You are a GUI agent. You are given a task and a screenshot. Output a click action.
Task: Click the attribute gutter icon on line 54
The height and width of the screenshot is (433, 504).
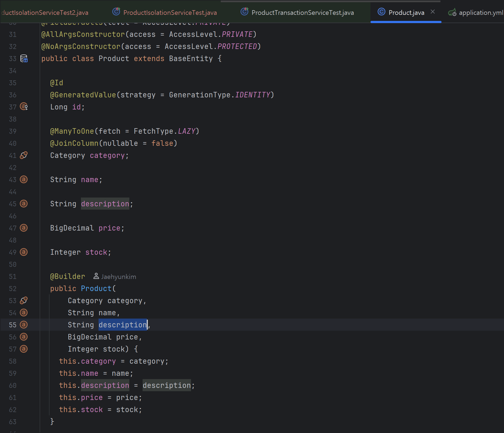click(24, 313)
